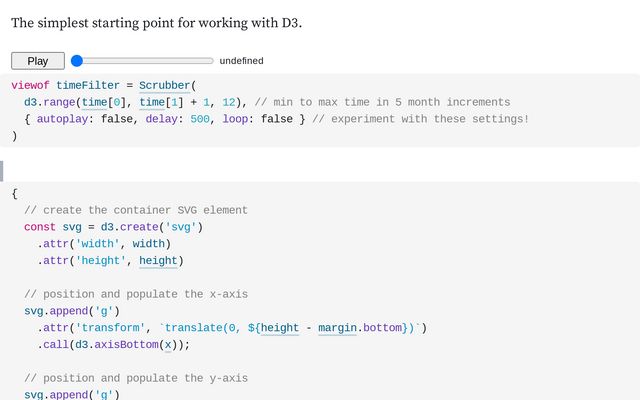Screen dimensions: 640x400
Task: Click the gray cell marker on the left edge
Action: 3,170
